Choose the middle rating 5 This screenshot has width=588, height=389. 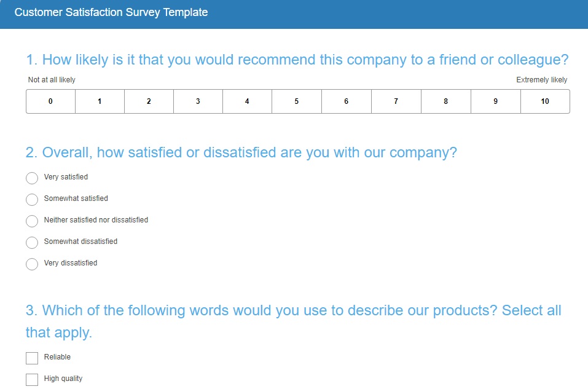(x=297, y=101)
